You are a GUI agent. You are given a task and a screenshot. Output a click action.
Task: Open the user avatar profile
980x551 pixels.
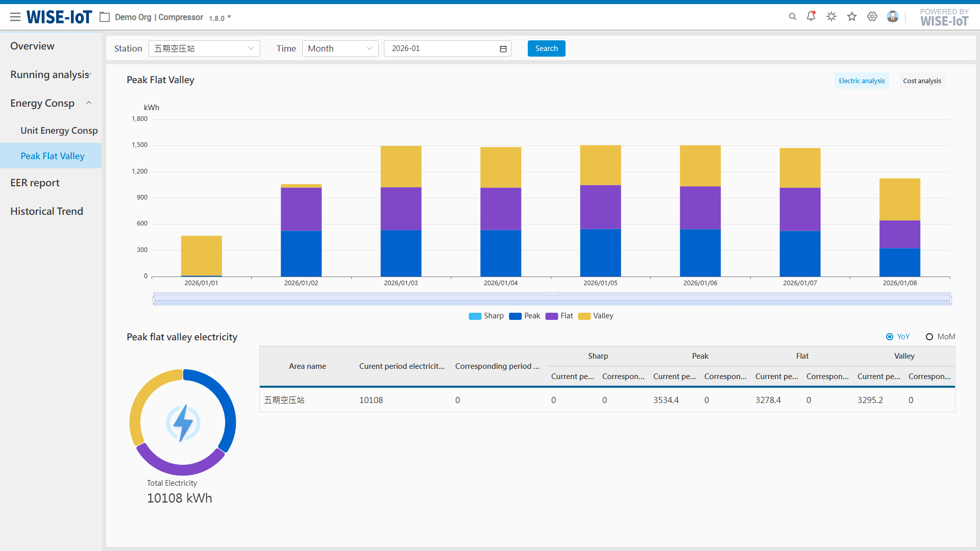point(893,17)
